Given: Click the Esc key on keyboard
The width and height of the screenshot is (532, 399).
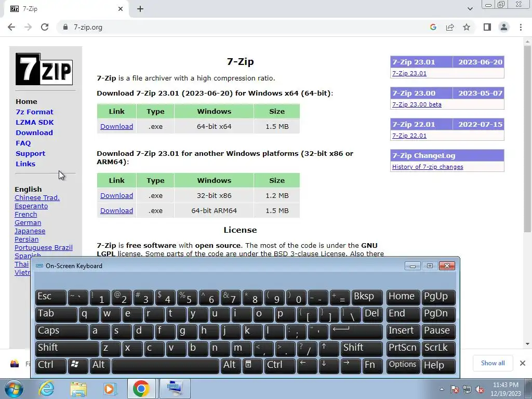Looking at the screenshot, I should point(51,297).
